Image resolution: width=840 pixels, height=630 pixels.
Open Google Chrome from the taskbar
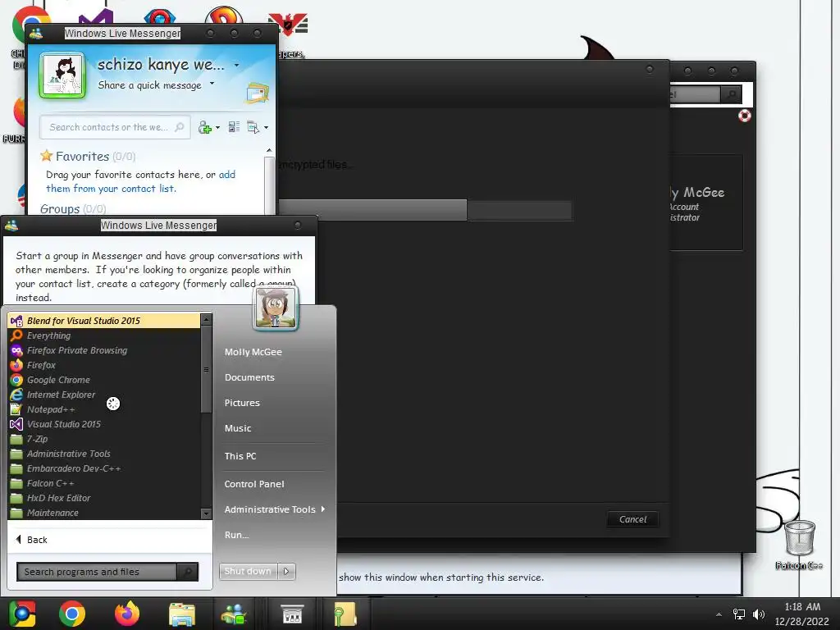[72, 614]
